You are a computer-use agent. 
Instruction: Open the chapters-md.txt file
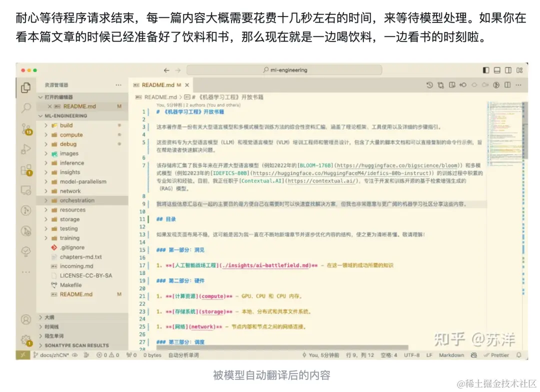[82, 257]
